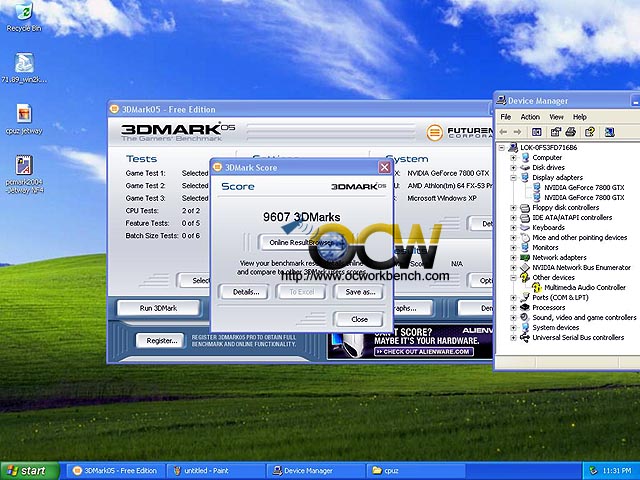Switch to Device Manager taskbar item

[x=316, y=471]
